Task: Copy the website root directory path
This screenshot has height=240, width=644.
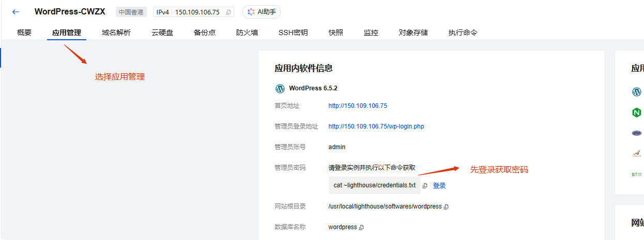Action: [x=447, y=207]
